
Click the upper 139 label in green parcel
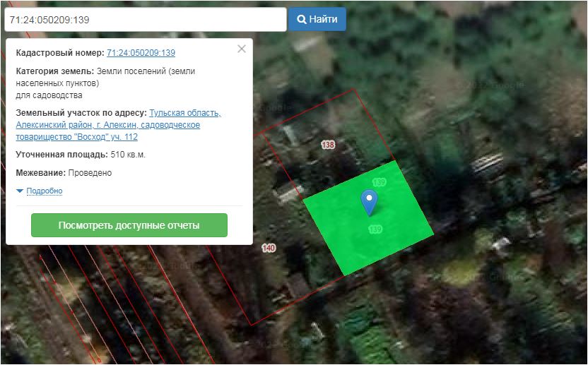coord(379,182)
